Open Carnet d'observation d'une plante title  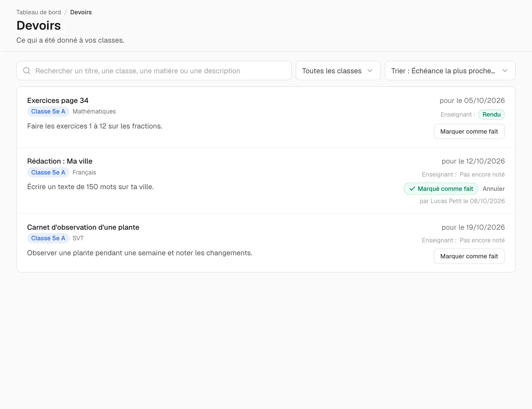tap(83, 227)
